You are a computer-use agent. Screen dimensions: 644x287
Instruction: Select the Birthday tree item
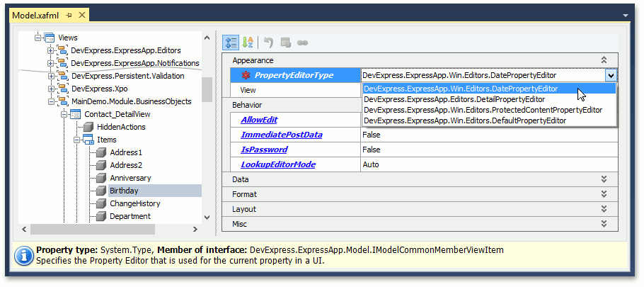(124, 191)
